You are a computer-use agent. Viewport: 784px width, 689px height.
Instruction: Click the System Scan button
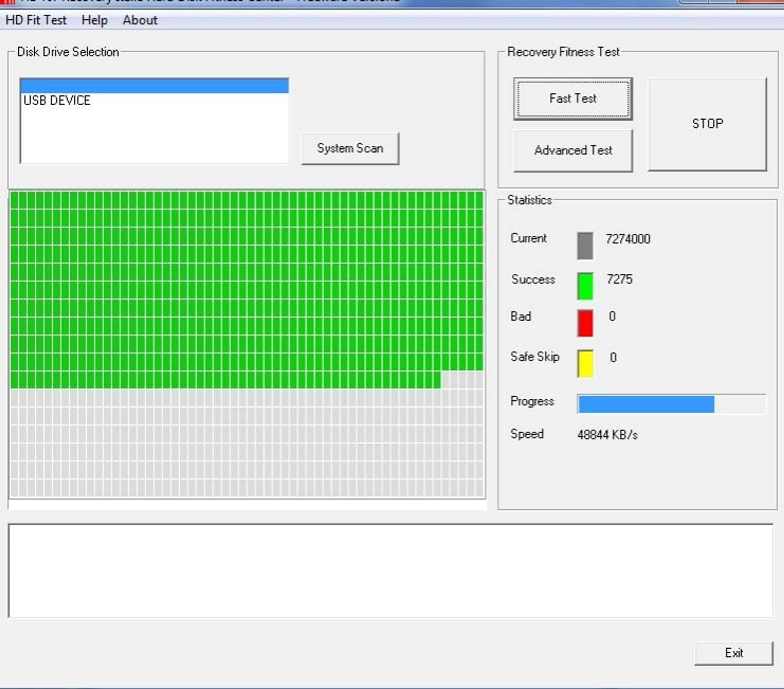[x=350, y=148]
